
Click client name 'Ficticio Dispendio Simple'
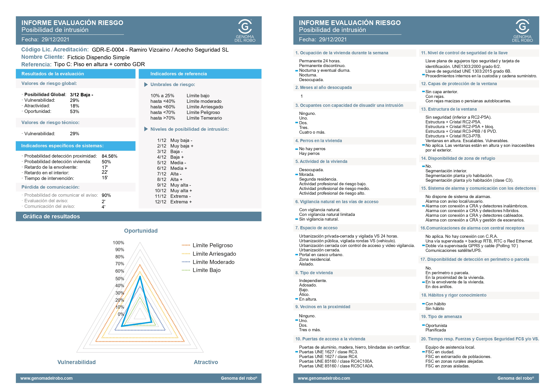98,57
